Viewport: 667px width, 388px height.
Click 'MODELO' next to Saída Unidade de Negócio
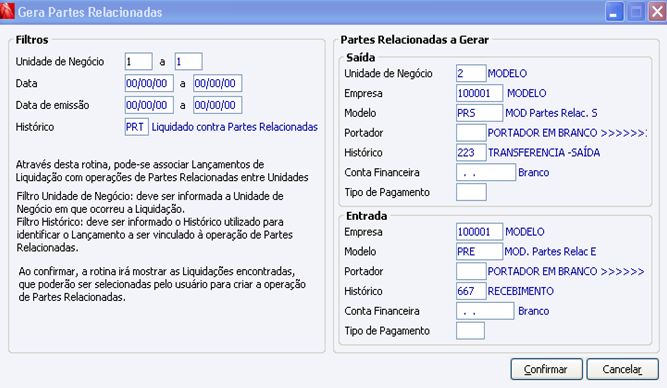point(507,73)
